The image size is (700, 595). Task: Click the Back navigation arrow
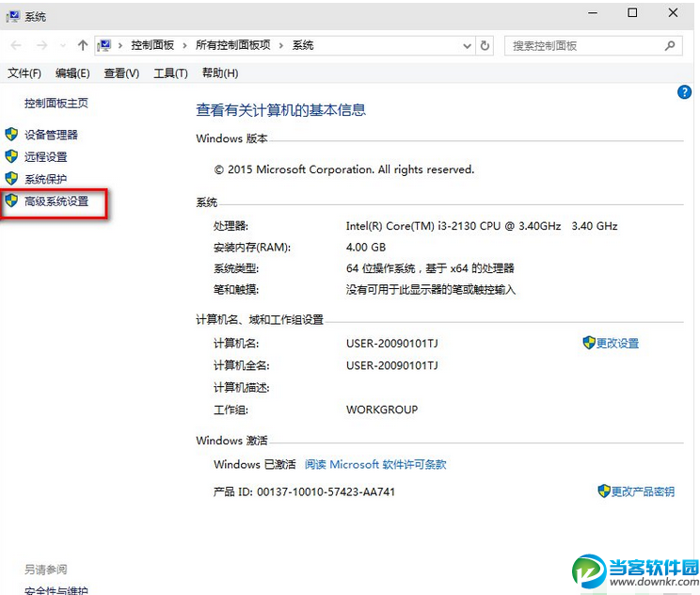click(x=16, y=45)
